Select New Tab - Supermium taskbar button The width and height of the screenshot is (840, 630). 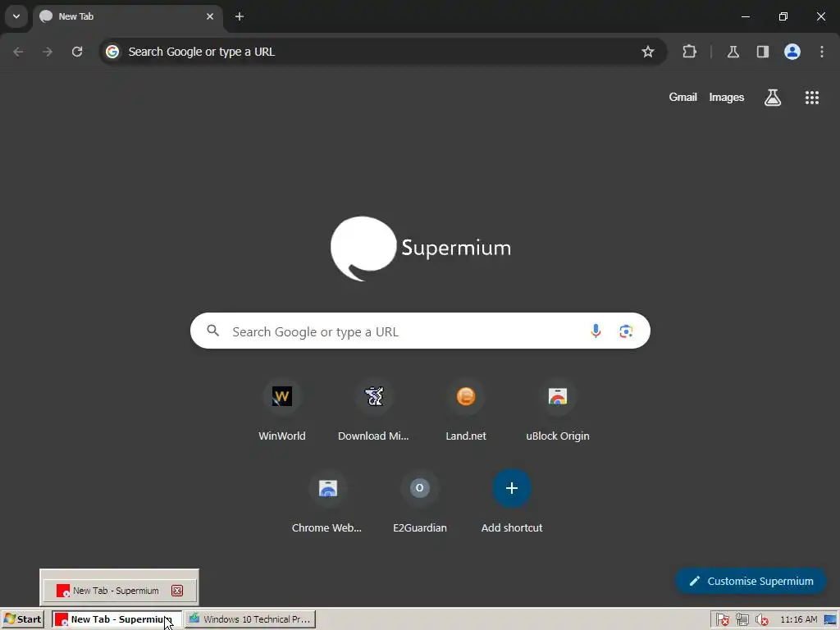tap(116, 619)
